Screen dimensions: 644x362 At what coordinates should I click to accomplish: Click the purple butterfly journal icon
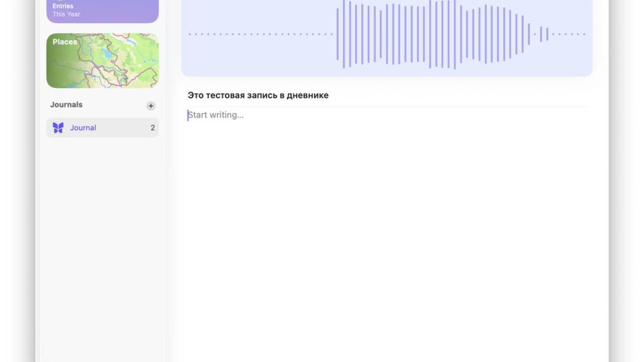(58, 128)
